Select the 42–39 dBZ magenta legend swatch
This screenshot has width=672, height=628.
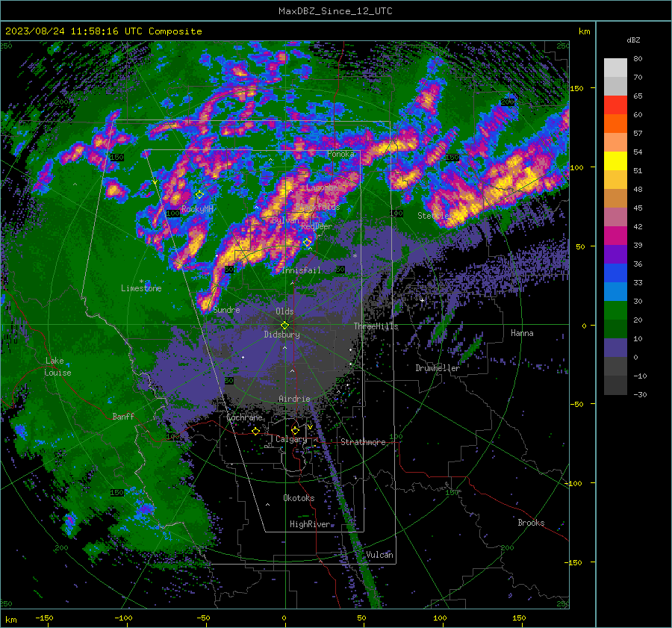coord(615,236)
